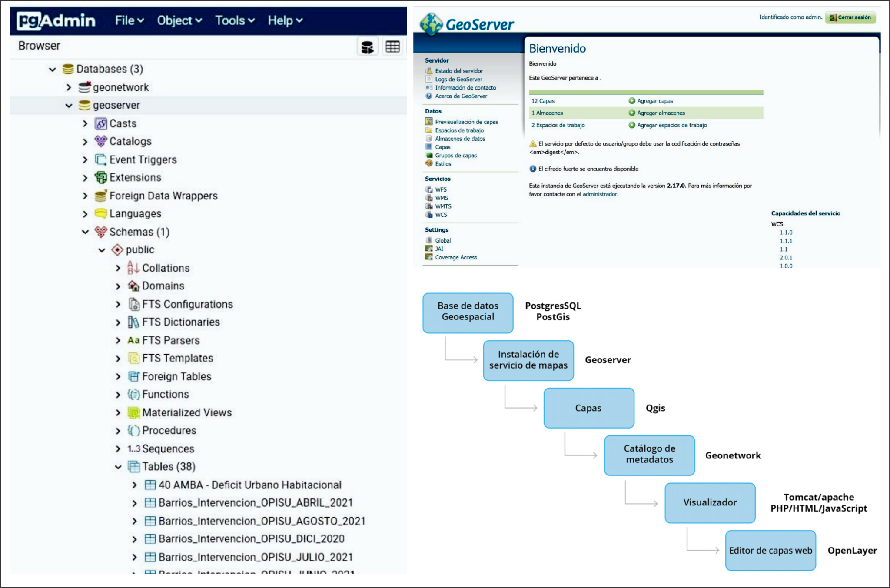Viewport: 890px width, 588px height.
Task: Click Agregar capas link
Action: coord(655,101)
